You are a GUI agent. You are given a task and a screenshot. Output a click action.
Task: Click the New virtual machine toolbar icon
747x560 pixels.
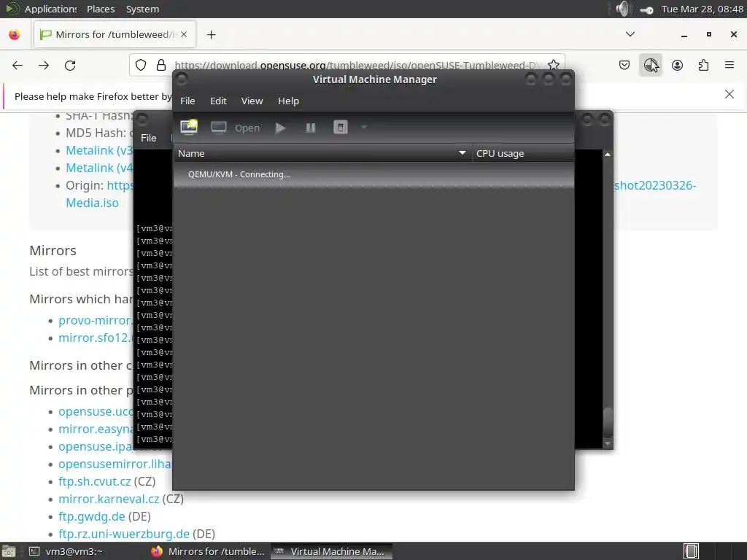pyautogui.click(x=189, y=127)
